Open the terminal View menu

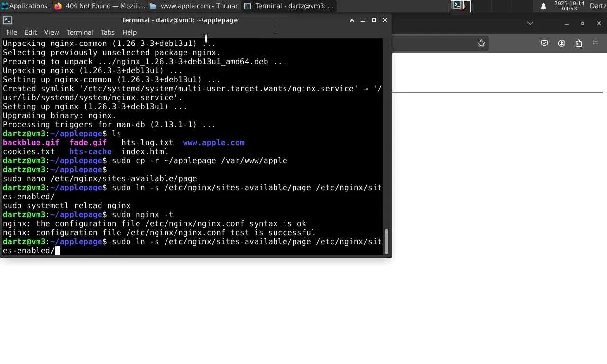click(x=51, y=32)
